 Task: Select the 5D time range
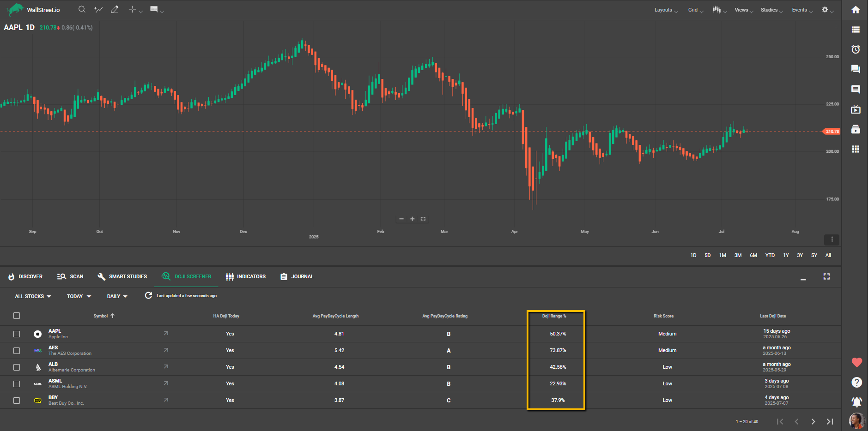(707, 255)
